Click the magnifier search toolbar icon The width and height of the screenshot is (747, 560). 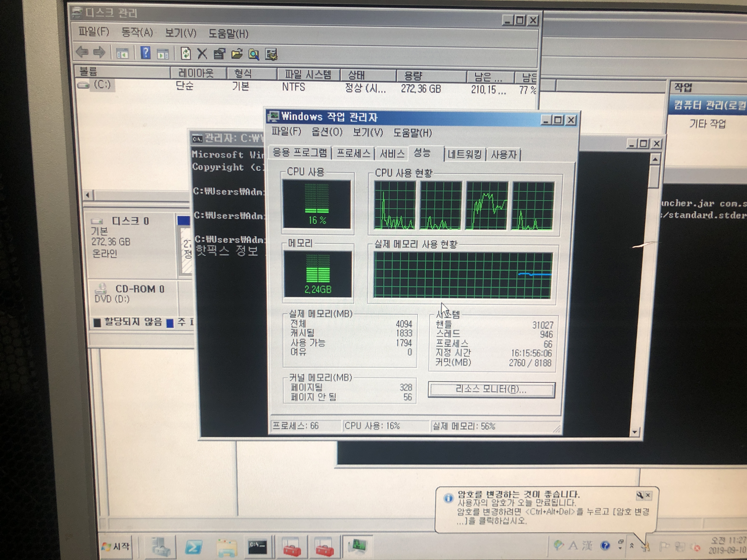coord(254,54)
